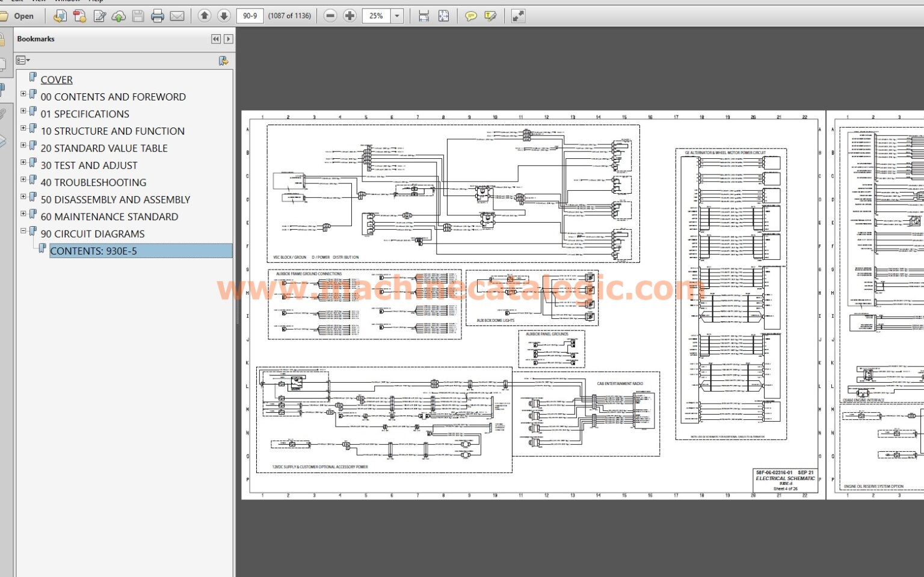Open the bookmarks options menu
This screenshot has width=924, height=577.
[x=23, y=60]
